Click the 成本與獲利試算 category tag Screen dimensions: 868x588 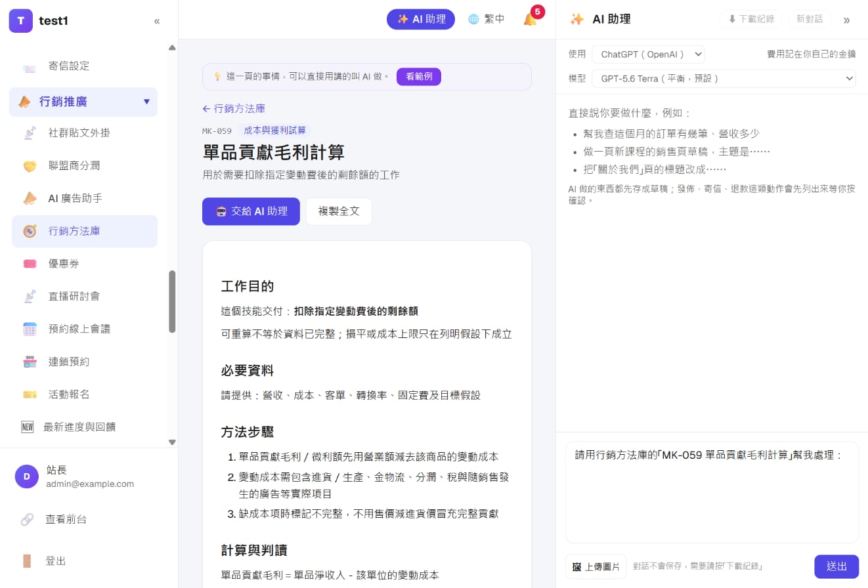tap(275, 131)
